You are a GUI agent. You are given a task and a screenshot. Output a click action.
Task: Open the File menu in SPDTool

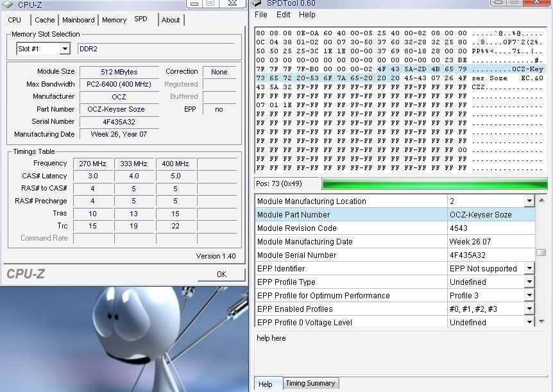261,15
